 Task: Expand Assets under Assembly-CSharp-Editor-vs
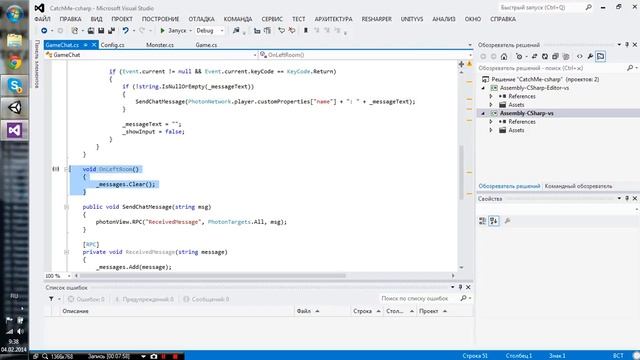(491, 105)
